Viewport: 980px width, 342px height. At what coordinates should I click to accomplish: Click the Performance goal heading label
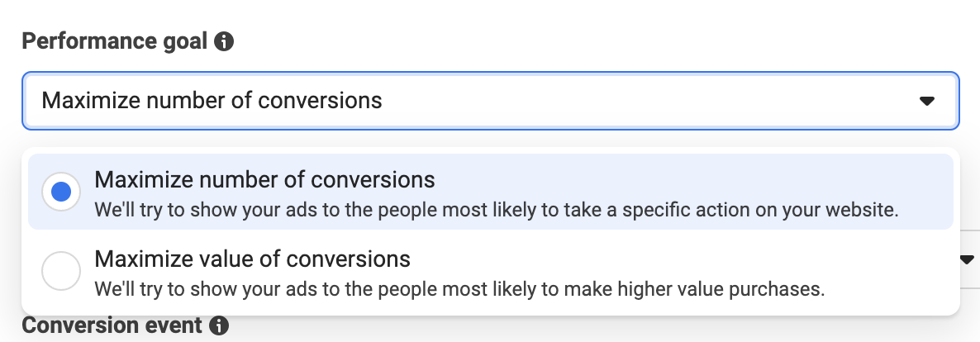[x=114, y=41]
